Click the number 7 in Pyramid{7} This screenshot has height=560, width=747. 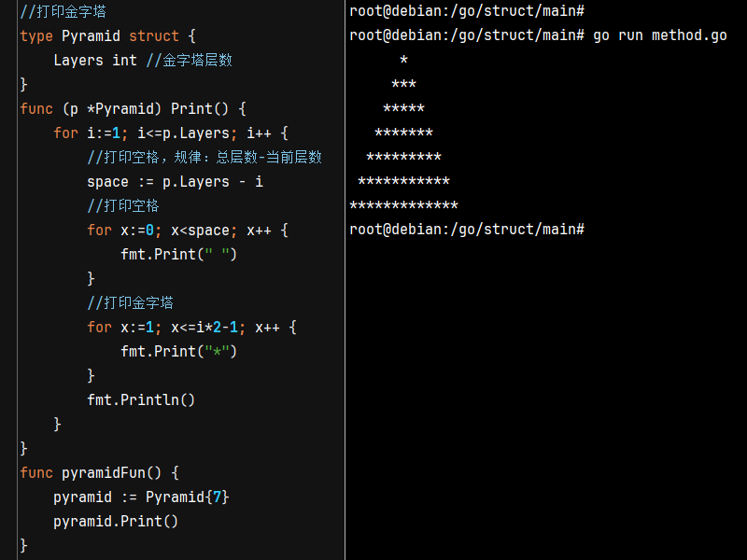(217, 497)
